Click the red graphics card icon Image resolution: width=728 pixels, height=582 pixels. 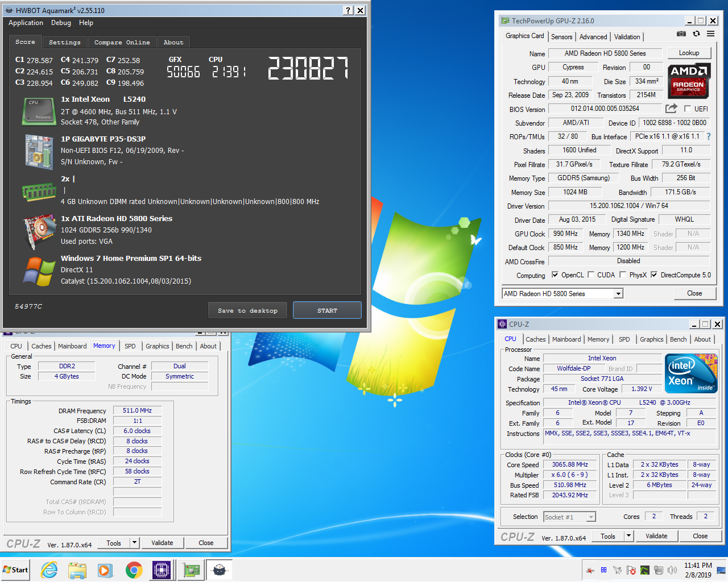[39, 231]
